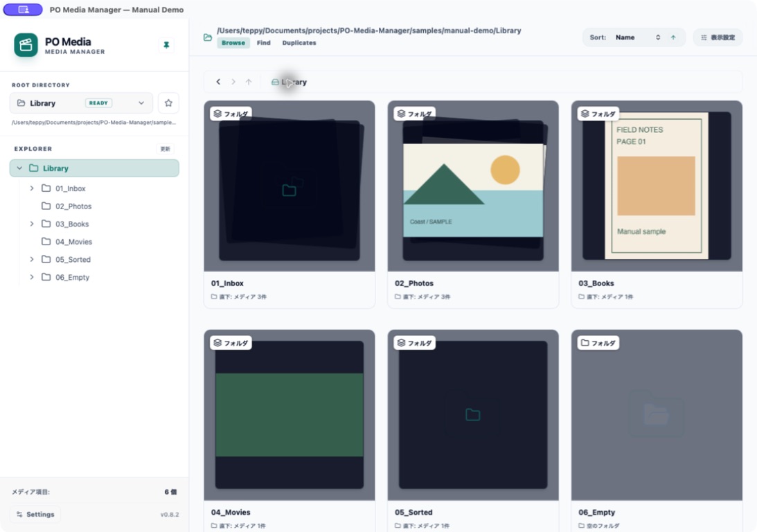Select 02_Photos in the Explorer tree
Screen dimensions: 757x532
99,206
